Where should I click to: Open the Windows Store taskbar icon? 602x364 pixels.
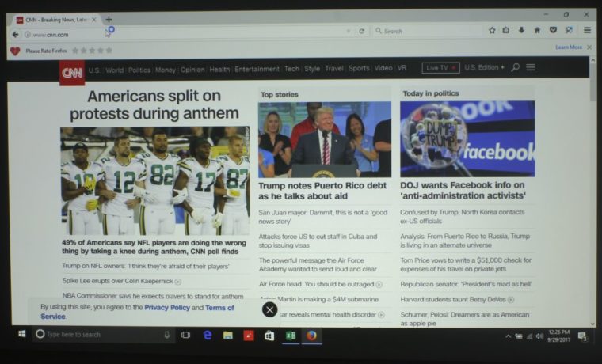[269, 336]
